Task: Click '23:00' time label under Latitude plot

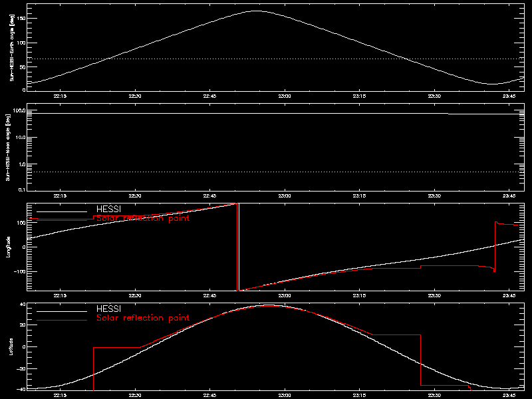Action: [x=285, y=395]
